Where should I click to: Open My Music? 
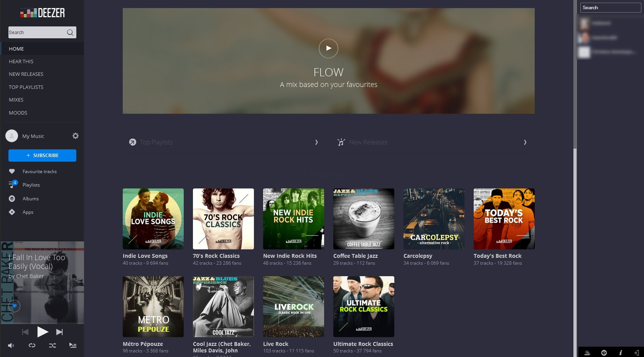[x=33, y=136]
